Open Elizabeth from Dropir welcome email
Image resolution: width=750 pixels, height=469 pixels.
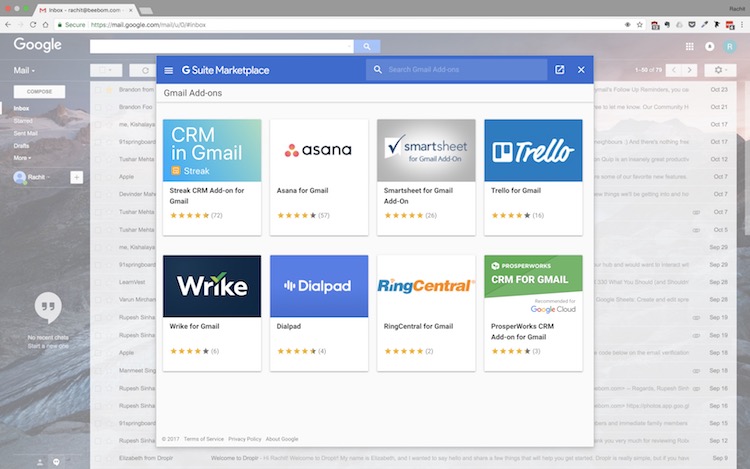[x=414, y=458]
